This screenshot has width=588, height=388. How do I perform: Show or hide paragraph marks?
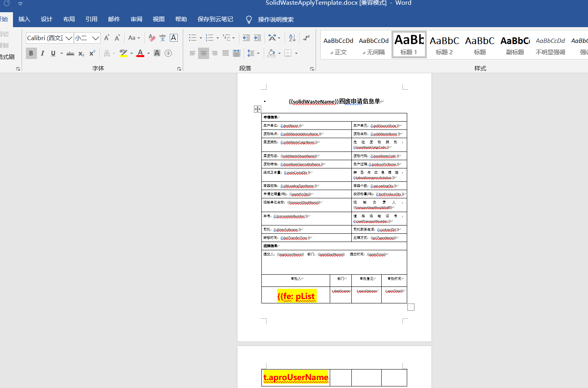point(307,38)
